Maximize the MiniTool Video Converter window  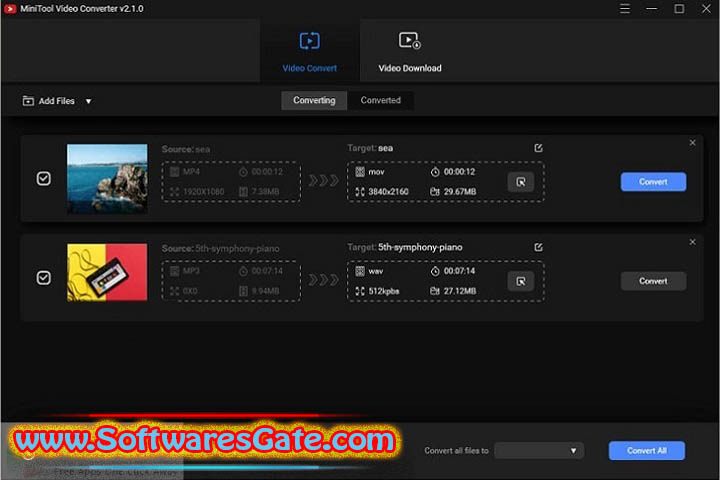pos(679,9)
